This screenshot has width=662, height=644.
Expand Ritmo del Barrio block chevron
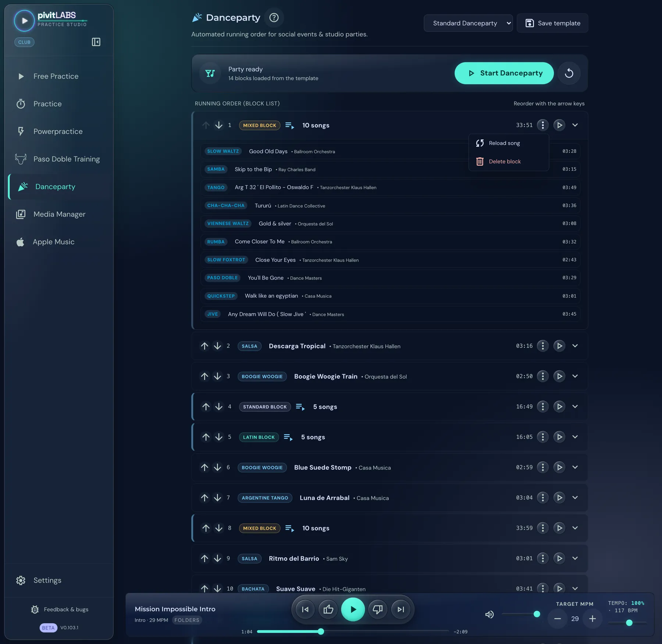(x=575, y=558)
